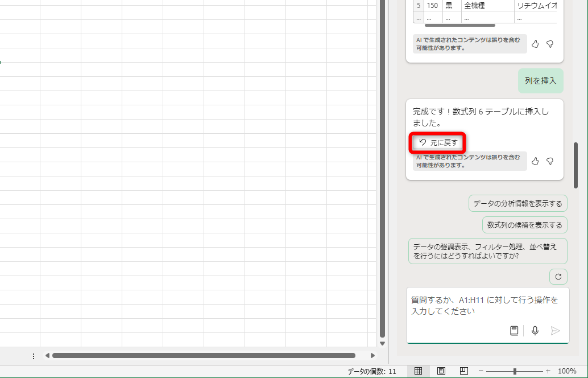Select the データの分析情報を表示する suggestion
Screen dimensions: 588x378
click(516, 203)
